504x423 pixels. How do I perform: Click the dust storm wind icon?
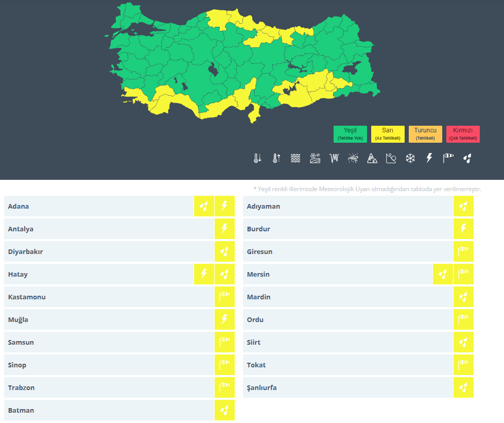[x=353, y=158]
